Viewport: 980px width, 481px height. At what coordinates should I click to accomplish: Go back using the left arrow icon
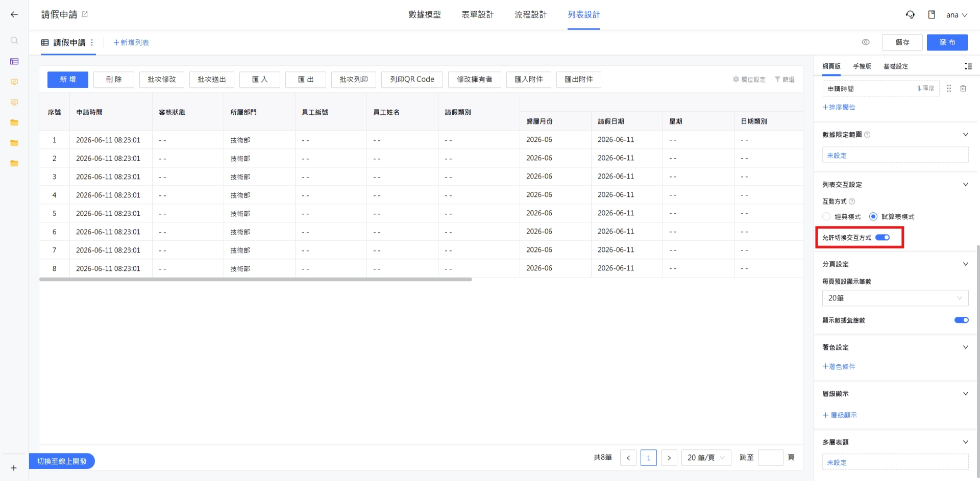(x=14, y=14)
